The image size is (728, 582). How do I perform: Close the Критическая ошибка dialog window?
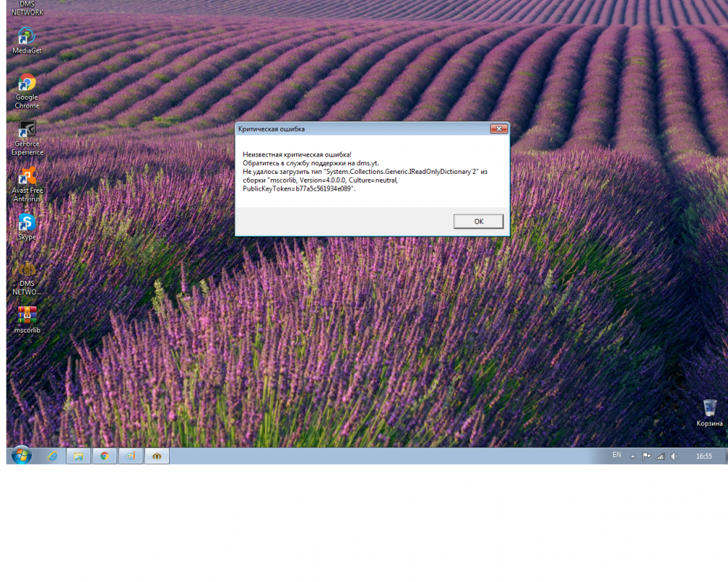(499, 129)
